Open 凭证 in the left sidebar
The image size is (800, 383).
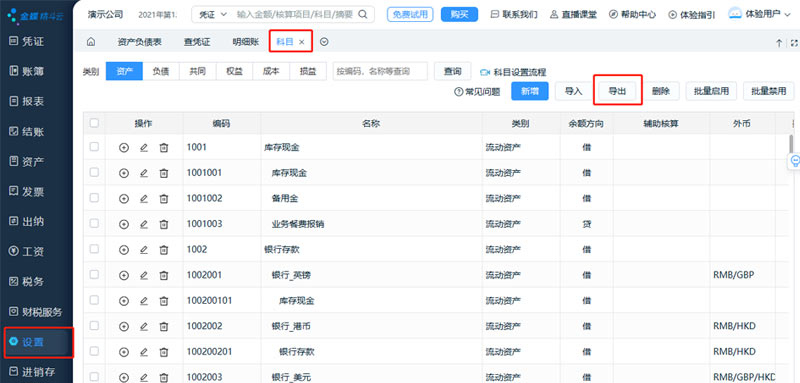click(x=28, y=41)
